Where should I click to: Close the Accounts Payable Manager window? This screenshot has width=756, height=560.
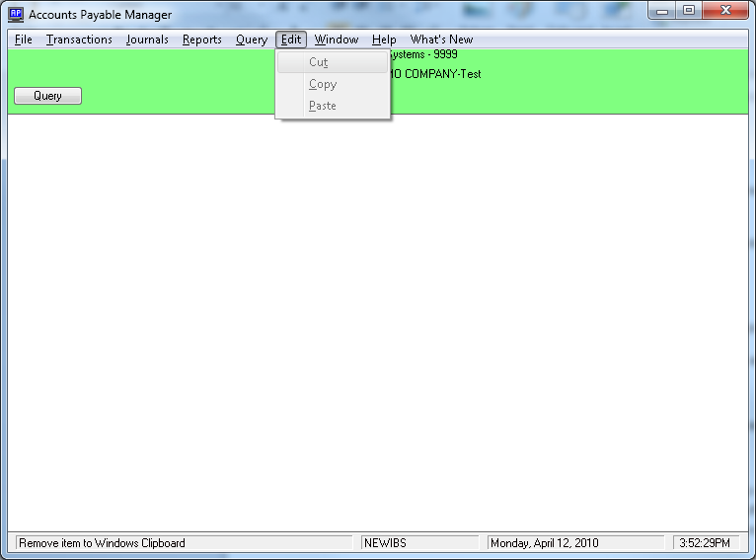pyautogui.click(x=726, y=11)
